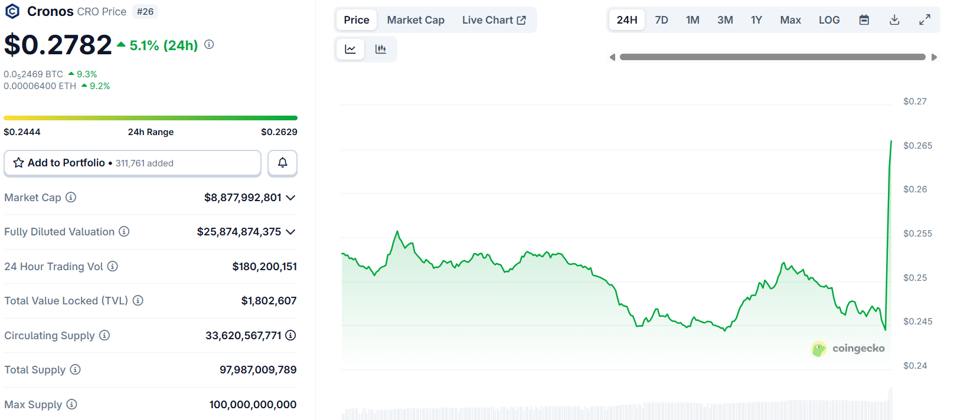Select the 1Y time range
This screenshot has height=420, width=980.
pos(756,20)
